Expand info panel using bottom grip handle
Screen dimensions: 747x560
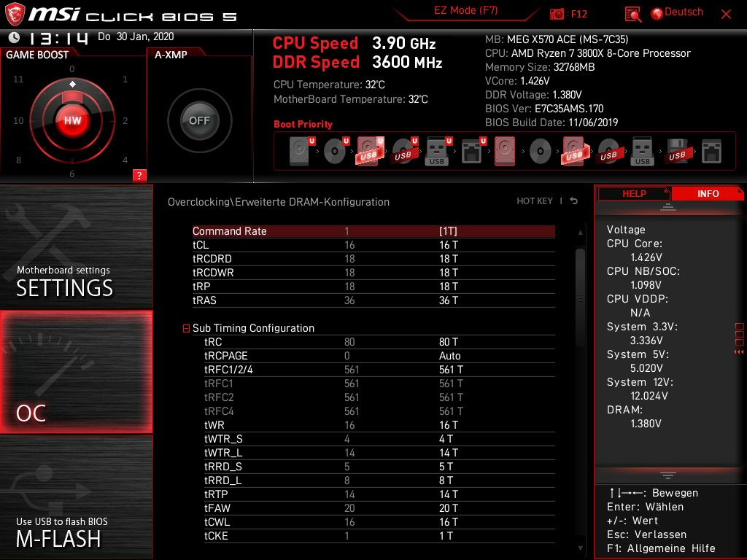point(668,475)
